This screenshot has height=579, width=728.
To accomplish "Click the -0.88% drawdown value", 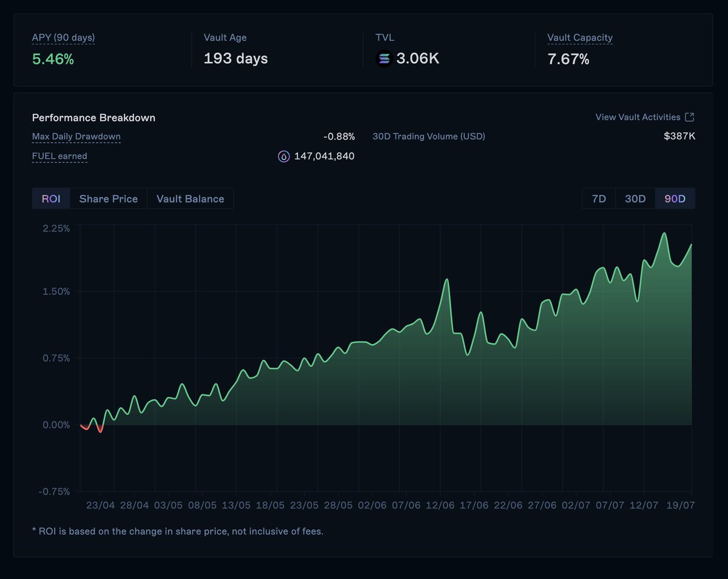I will tap(339, 137).
